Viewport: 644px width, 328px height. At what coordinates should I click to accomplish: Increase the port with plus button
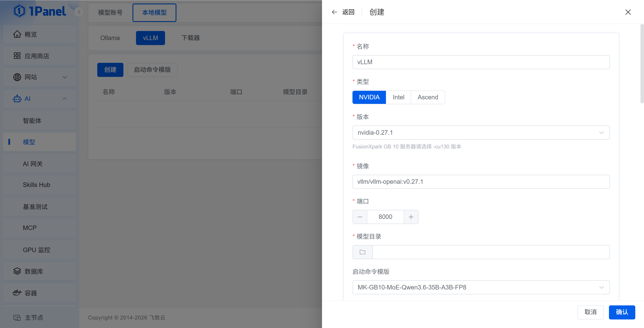click(411, 217)
